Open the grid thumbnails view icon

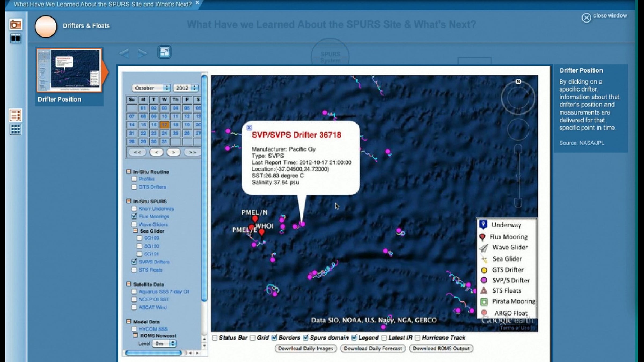(16, 130)
